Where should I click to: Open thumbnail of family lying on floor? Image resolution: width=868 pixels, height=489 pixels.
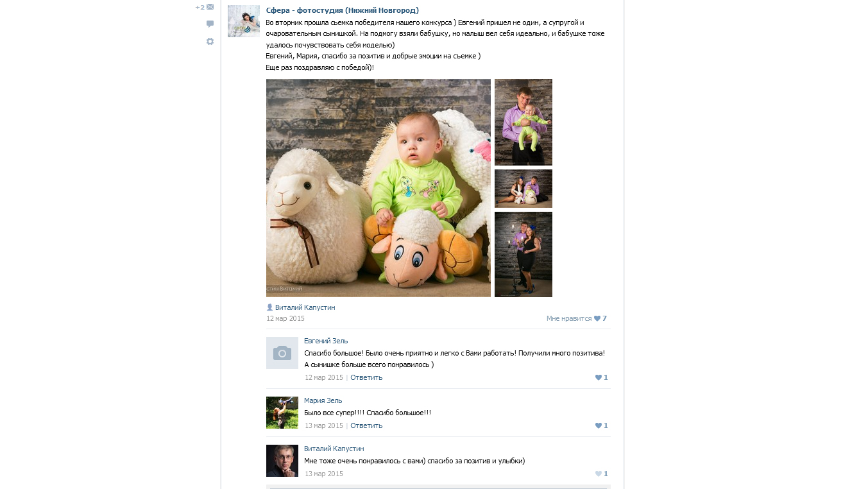[523, 189]
